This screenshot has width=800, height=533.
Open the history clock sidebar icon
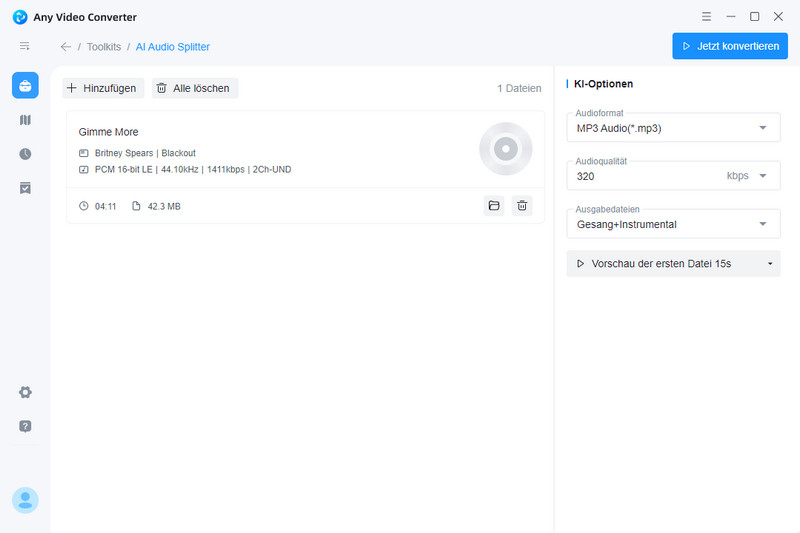25,154
